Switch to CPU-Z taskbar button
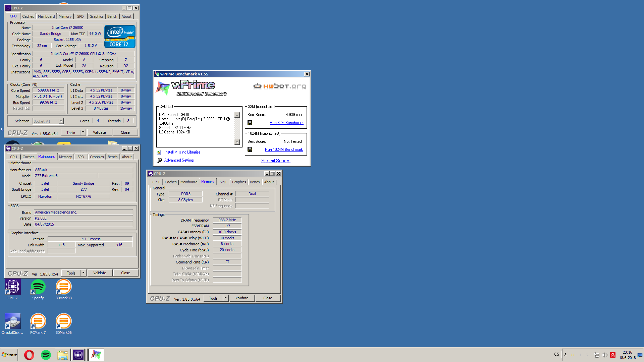The height and width of the screenshot is (362, 644). pyautogui.click(x=78, y=355)
